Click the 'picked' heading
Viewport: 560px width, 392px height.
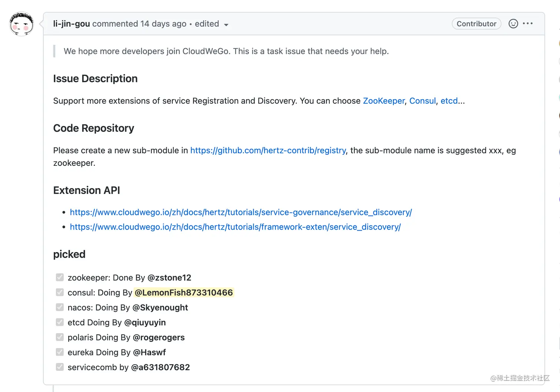(x=69, y=254)
